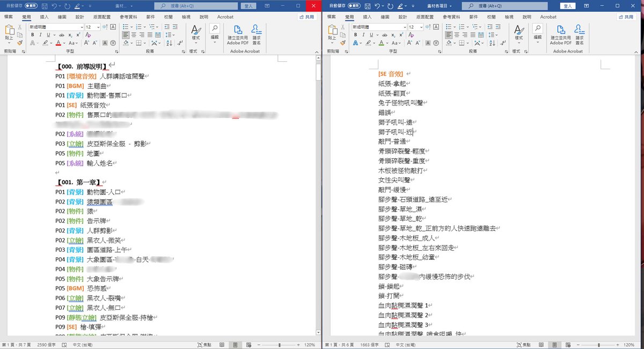Open the Acrobat tab in the right window
The height and width of the screenshot is (349, 644).
(x=548, y=17)
